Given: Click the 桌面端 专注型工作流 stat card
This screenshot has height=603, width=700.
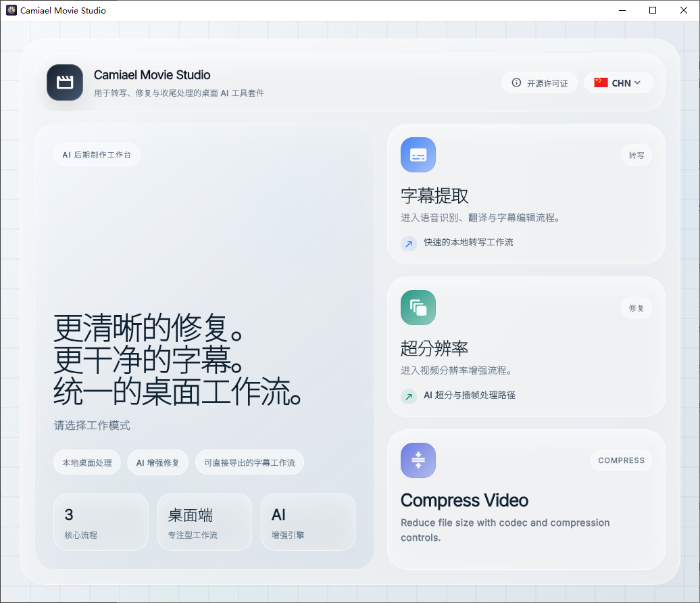Looking at the screenshot, I should tap(205, 522).
